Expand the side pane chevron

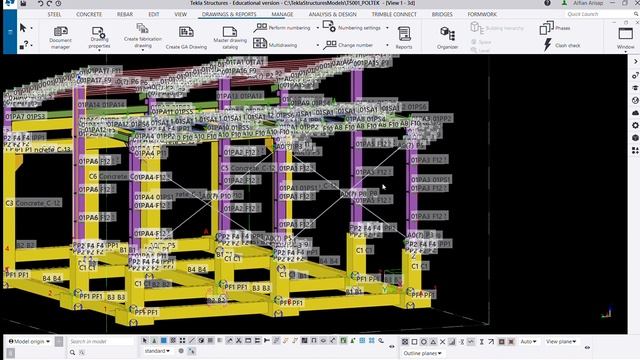(x=636, y=61)
